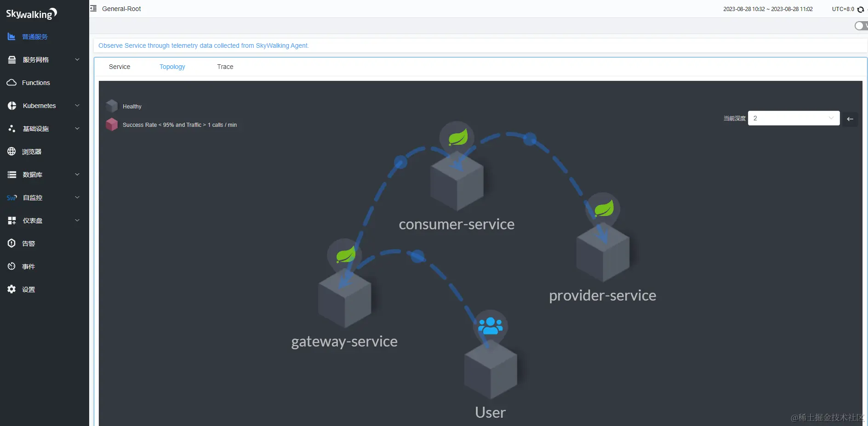Click the consumer-service label
868x426 pixels.
pyautogui.click(x=457, y=224)
